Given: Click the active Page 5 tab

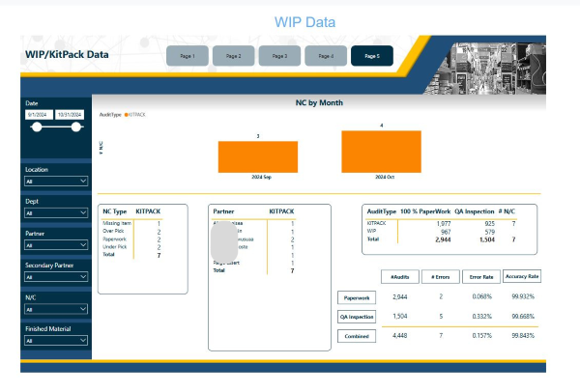Looking at the screenshot, I should 372,56.
